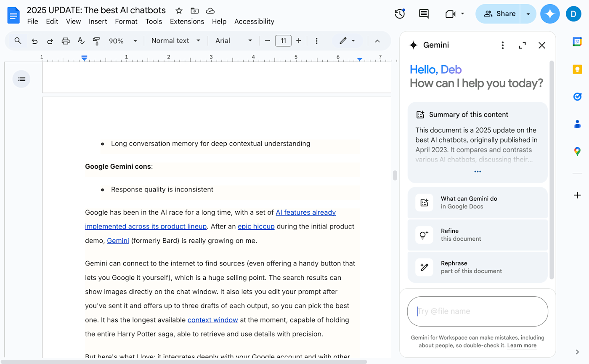This screenshot has height=364, width=589.
Task: Search the menus with the magnifier icon
Action: coord(18,41)
